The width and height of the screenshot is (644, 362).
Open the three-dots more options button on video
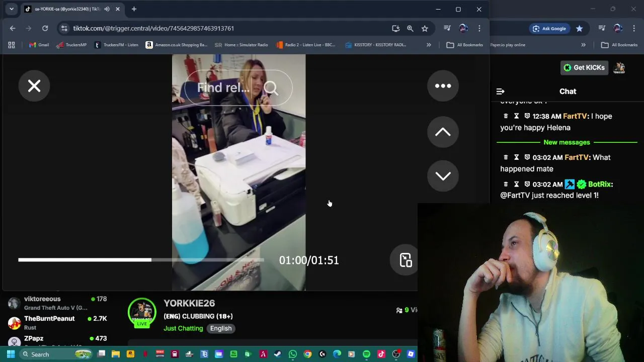tap(443, 86)
